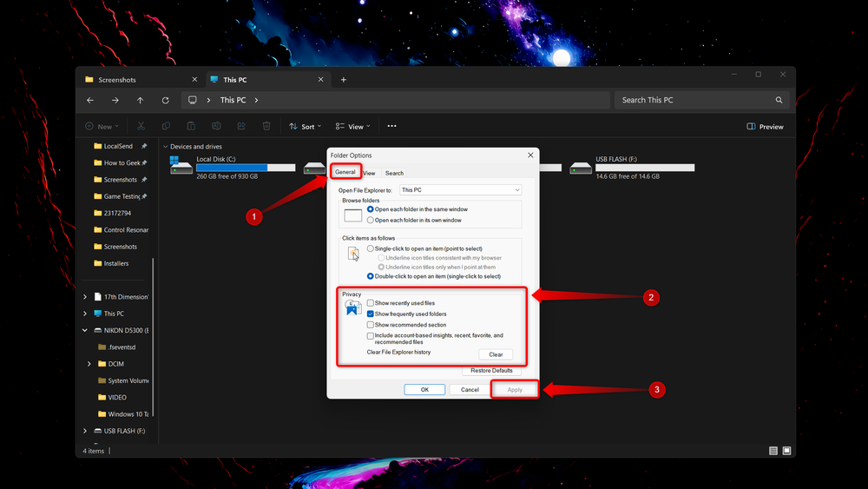The width and height of the screenshot is (868, 489).
Task: Click the Search This PC field
Action: pyautogui.click(x=694, y=100)
